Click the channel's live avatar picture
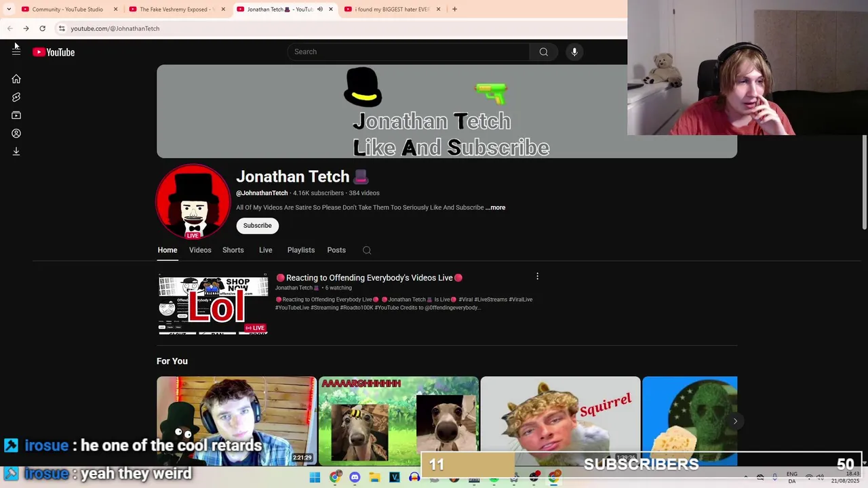Screen dimensions: 868x488 (193, 201)
